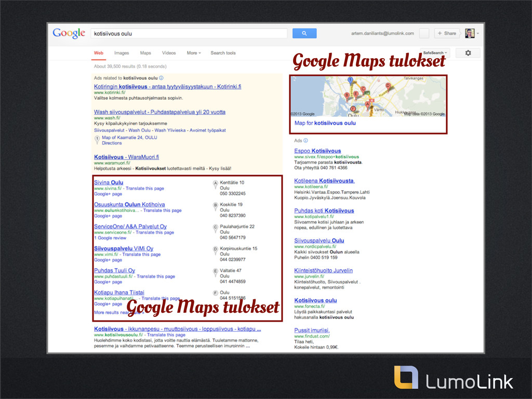Open Siivouspalvelu ViMi Oy result
The height and width of the screenshot is (399, 532).
[124, 249]
